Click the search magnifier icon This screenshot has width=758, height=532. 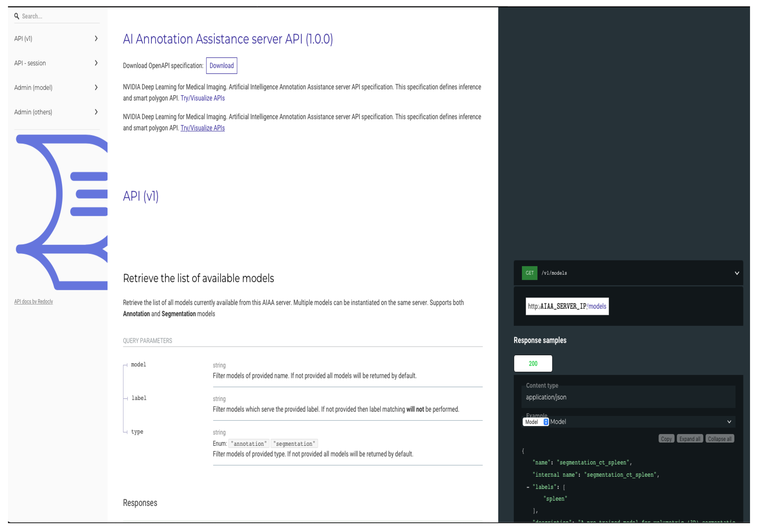(x=16, y=16)
